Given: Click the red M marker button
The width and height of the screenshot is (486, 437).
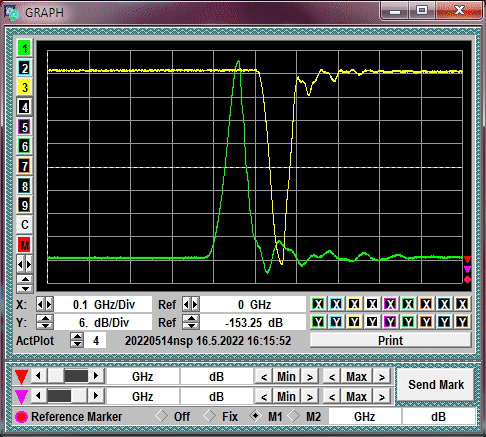Looking at the screenshot, I should [x=24, y=245].
